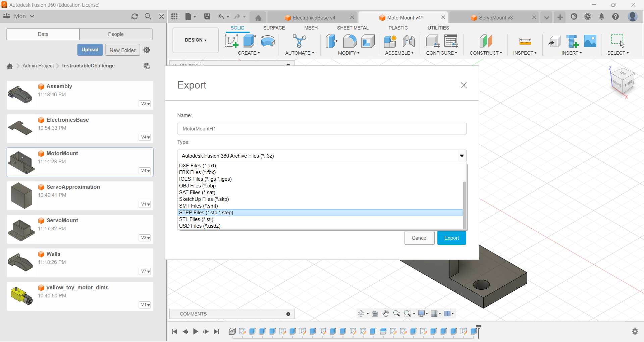Refresh the data panel

point(135,16)
